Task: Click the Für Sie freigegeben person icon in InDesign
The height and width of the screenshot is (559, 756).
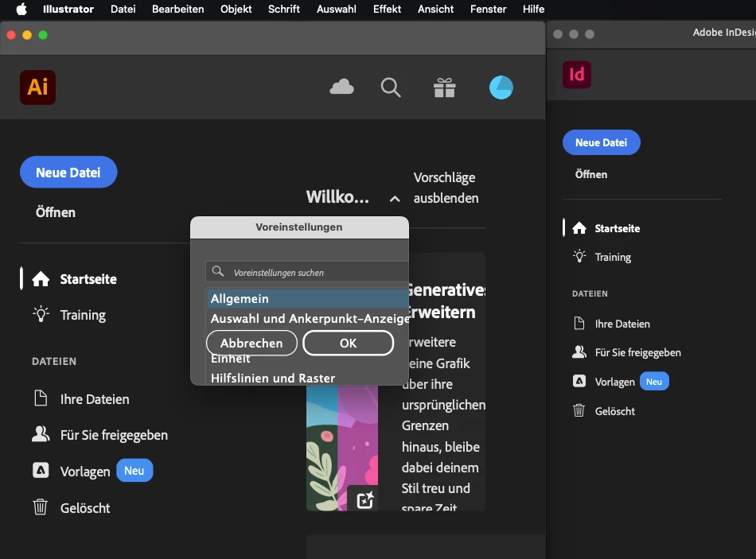Action: coord(579,351)
